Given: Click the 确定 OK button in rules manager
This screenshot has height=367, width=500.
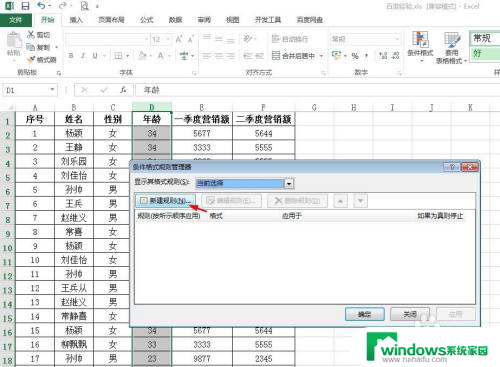Looking at the screenshot, I should 365,314.
